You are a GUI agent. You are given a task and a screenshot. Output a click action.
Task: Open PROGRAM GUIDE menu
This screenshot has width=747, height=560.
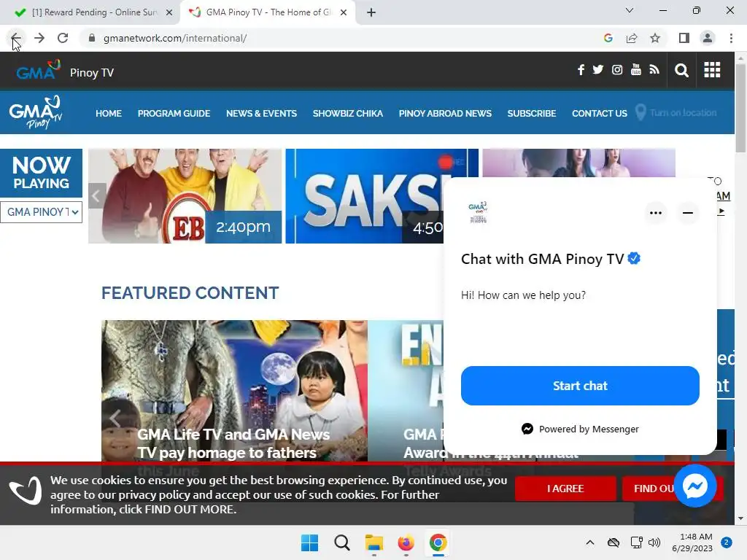(174, 113)
